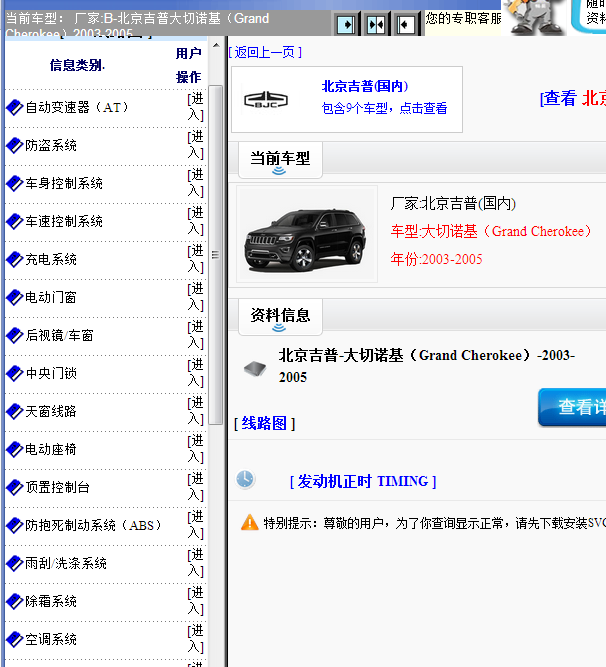Click the 年份:2003-2005 text
Screen dimensions: 606x667
437,259
